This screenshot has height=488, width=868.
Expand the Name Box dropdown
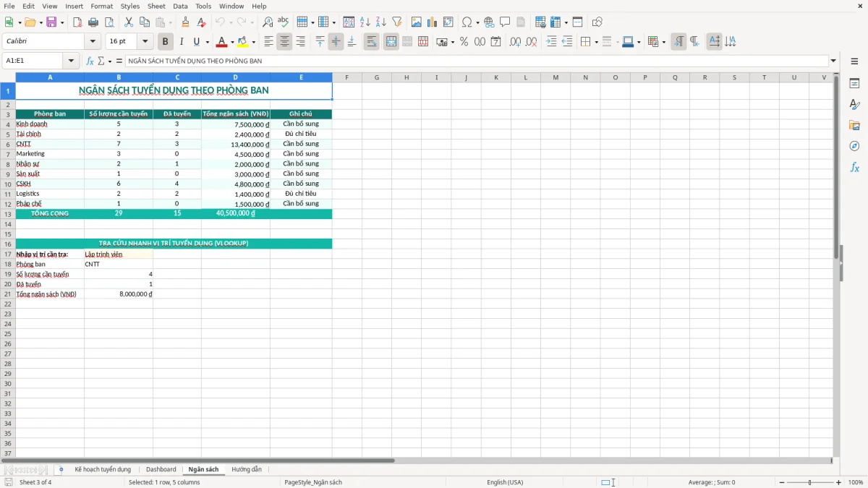point(71,61)
